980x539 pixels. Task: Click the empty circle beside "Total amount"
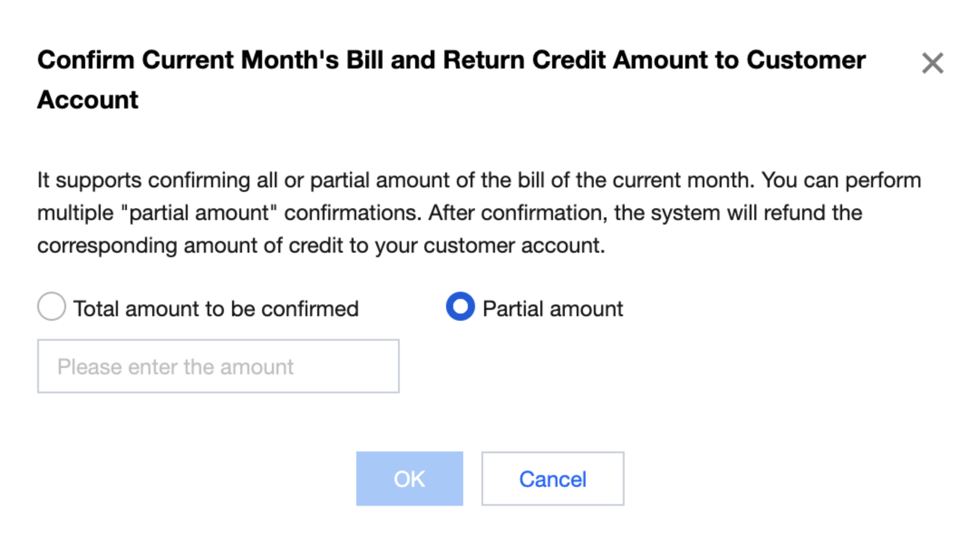click(52, 307)
